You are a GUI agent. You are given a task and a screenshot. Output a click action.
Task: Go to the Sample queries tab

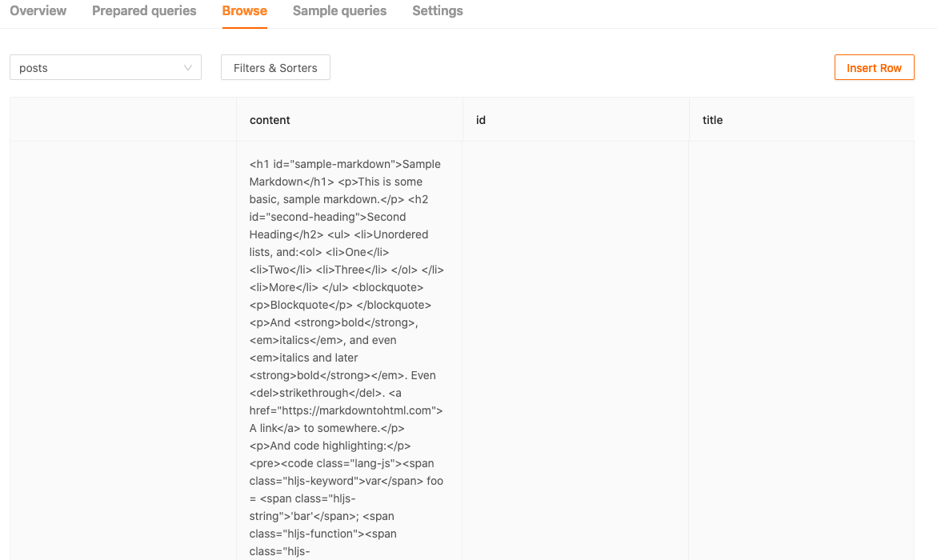click(x=338, y=10)
